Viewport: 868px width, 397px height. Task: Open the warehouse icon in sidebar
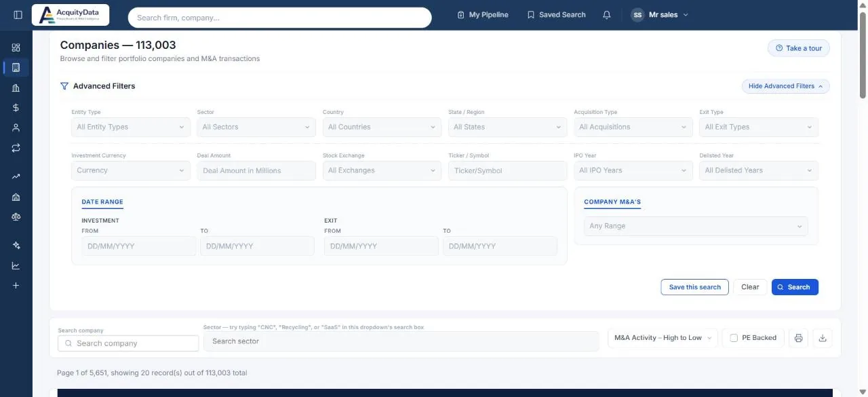(16, 197)
